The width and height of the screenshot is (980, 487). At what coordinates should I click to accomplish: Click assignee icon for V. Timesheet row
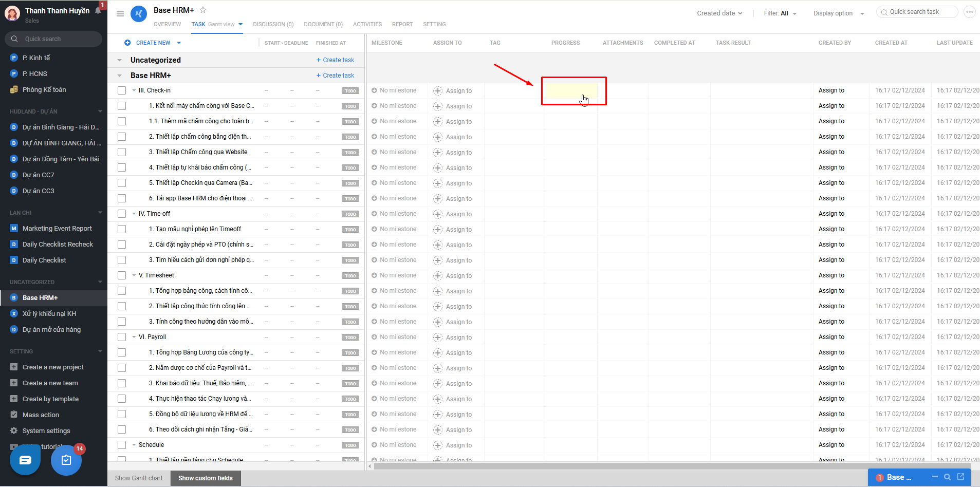pos(438,276)
